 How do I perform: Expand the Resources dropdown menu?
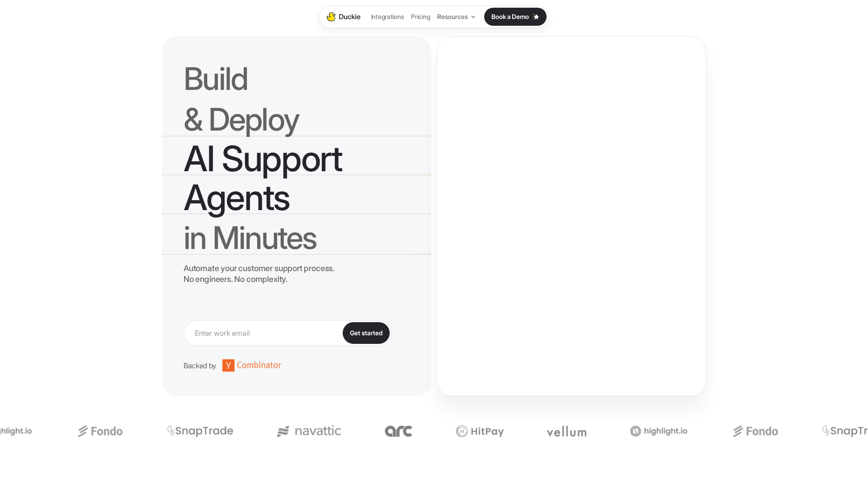tap(453, 17)
